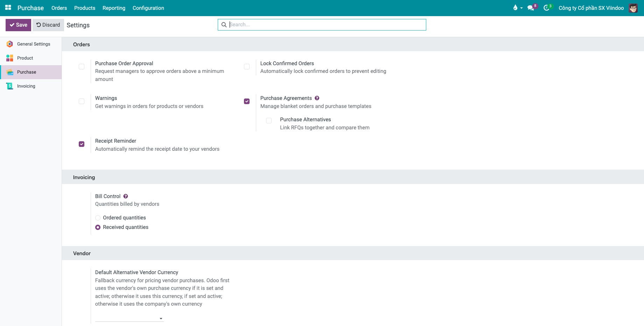Select the Ordered quantities radio option
The width and height of the screenshot is (644, 326).
tap(98, 218)
